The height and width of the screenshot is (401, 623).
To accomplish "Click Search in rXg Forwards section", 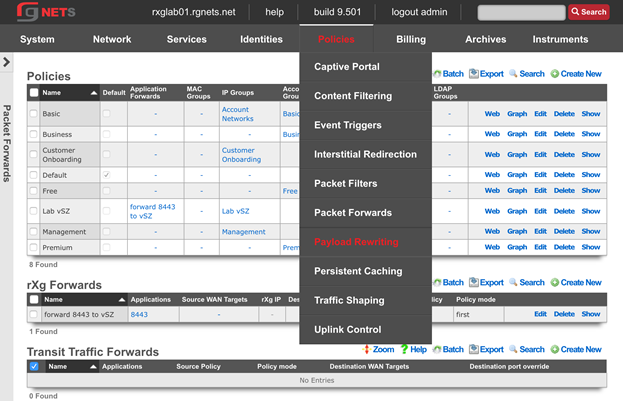I will [527, 283].
